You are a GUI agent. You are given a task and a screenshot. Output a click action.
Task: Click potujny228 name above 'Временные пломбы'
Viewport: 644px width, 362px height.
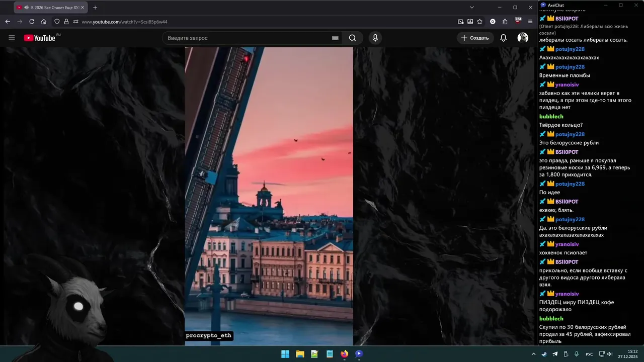[570, 67]
